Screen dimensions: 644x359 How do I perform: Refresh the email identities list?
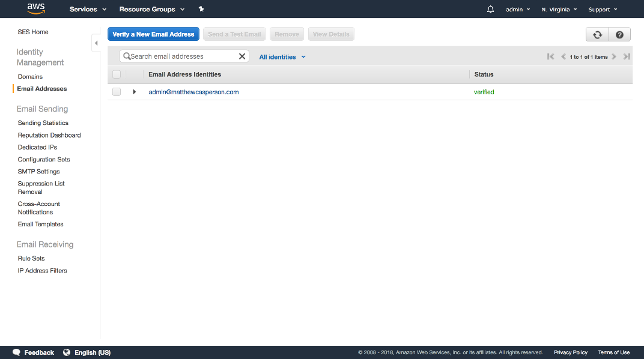[x=597, y=35]
